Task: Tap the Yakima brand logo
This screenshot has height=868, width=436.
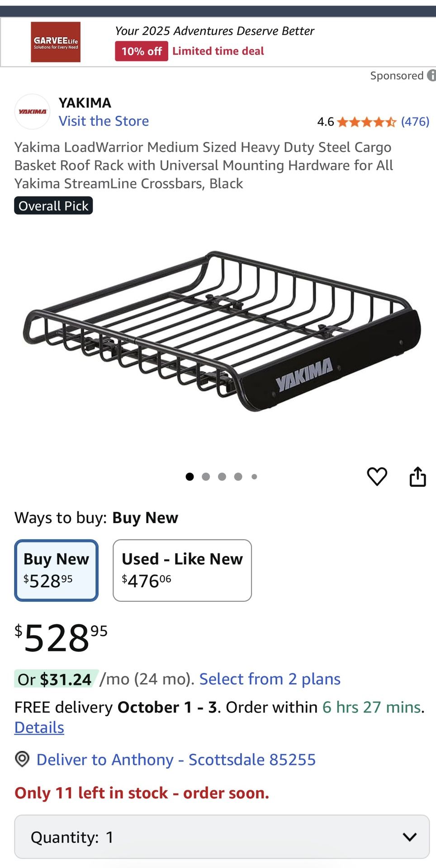Action: [x=32, y=112]
